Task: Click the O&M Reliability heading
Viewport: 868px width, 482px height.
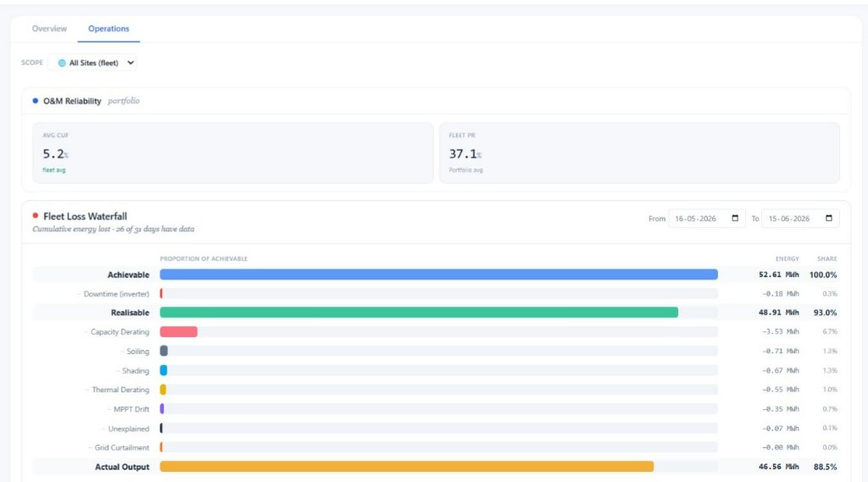Action: (x=72, y=102)
